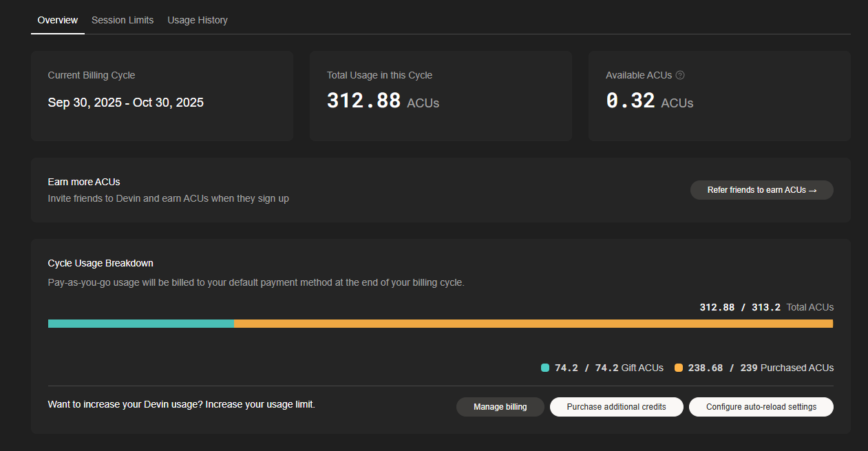Select the billing cycle date range text

126,103
